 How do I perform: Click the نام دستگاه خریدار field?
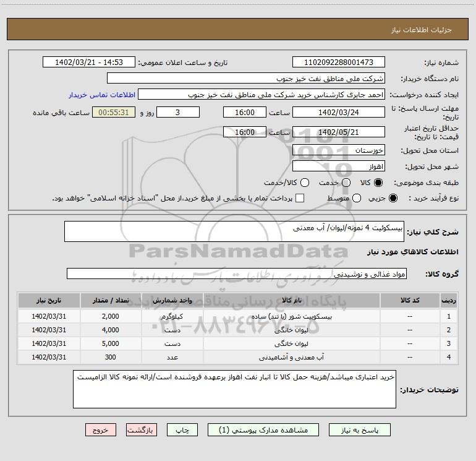tap(246, 79)
